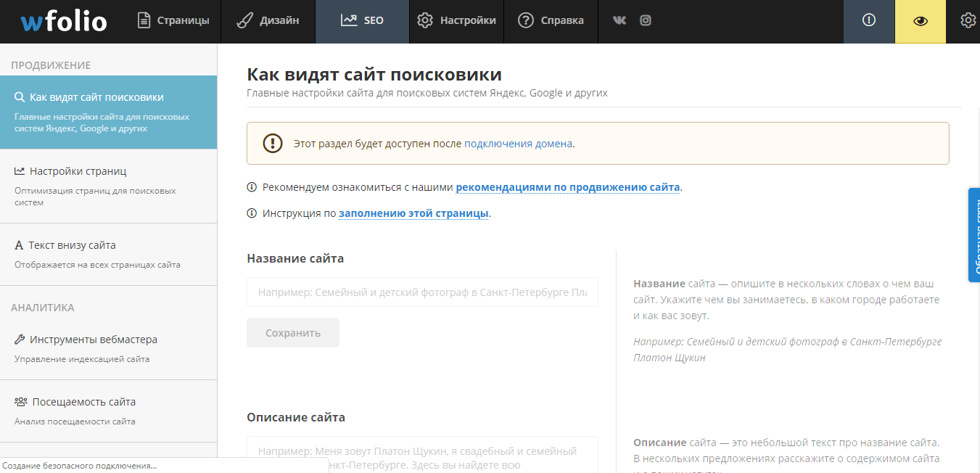
Task: Open Страницы in top menu
Action: click(x=173, y=21)
